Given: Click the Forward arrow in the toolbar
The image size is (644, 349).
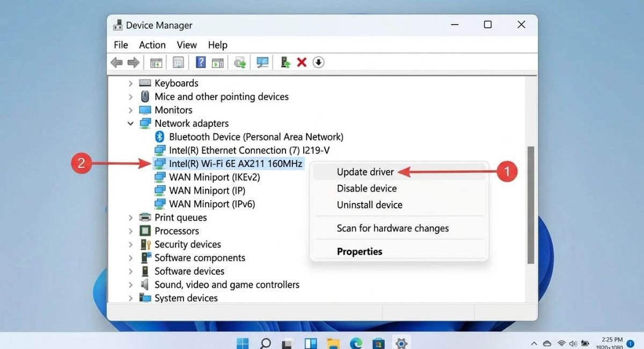Looking at the screenshot, I should tap(134, 63).
